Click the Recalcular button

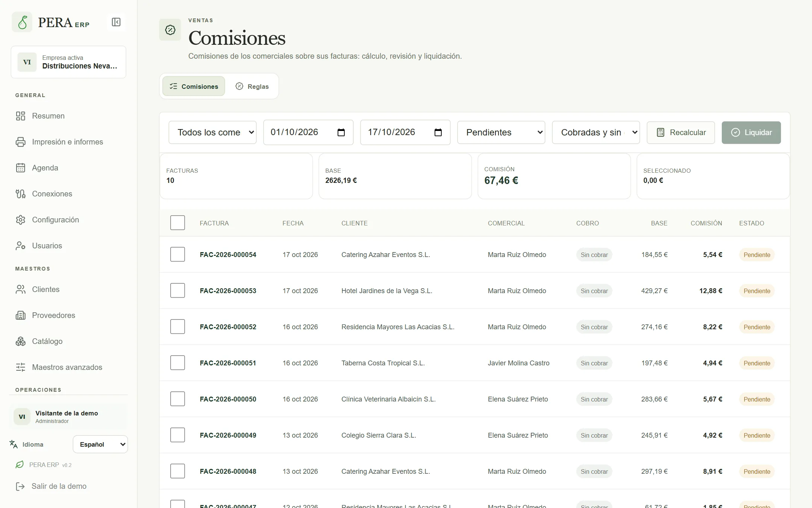tap(681, 132)
